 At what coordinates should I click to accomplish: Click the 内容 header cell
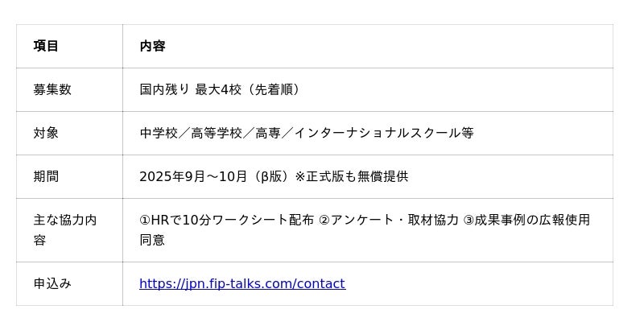[x=152, y=46]
